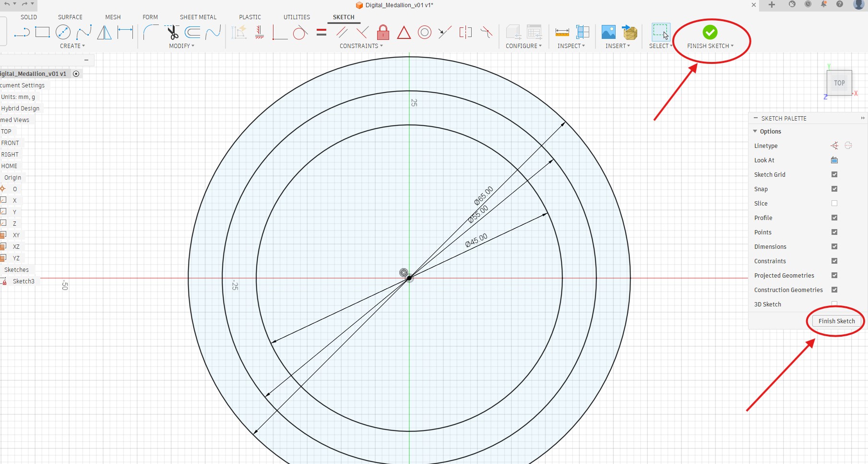This screenshot has width=868, height=464.
Task: Open the Help question mark menu
Action: pyautogui.click(x=840, y=5)
